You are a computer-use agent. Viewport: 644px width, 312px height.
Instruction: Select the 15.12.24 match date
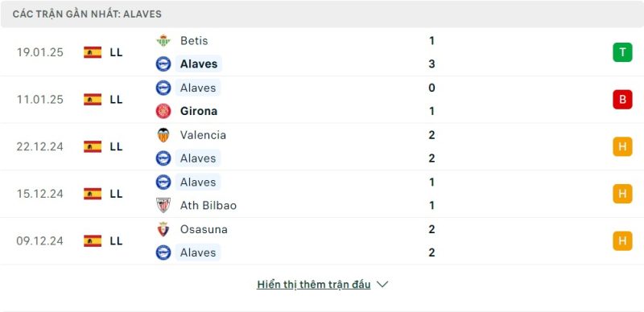(39, 194)
